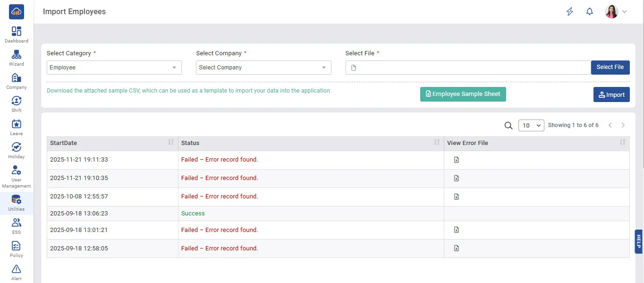Open error file for 2025-11-21 19:11:33 import
The image size is (644, 283).
(x=456, y=160)
